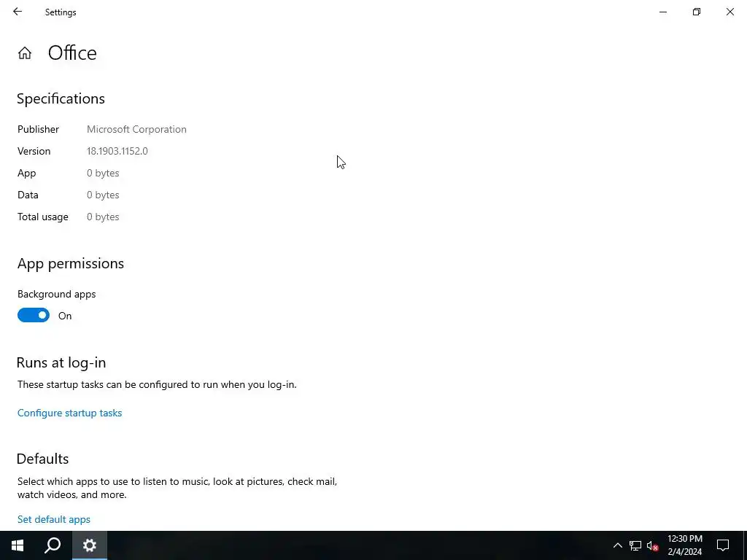This screenshot has height=560, width=747.
Task: Turn off Background apps toggle
Action: click(x=34, y=315)
